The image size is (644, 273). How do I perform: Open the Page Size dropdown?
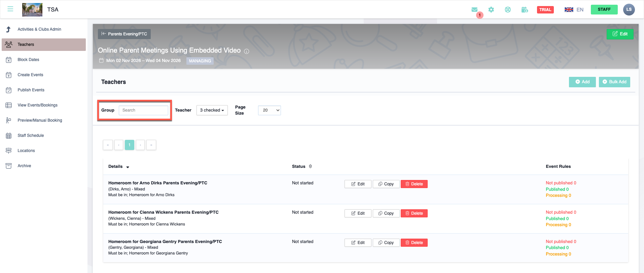coord(269,110)
